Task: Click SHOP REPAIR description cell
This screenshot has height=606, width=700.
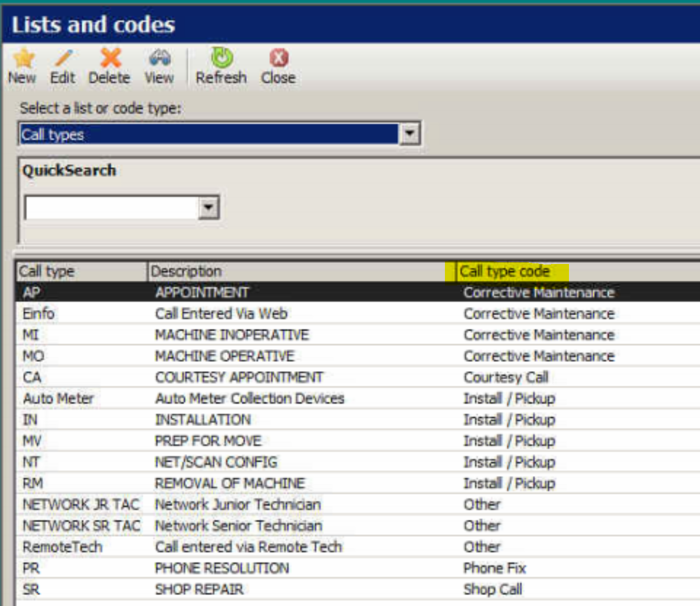Action: tap(199, 589)
